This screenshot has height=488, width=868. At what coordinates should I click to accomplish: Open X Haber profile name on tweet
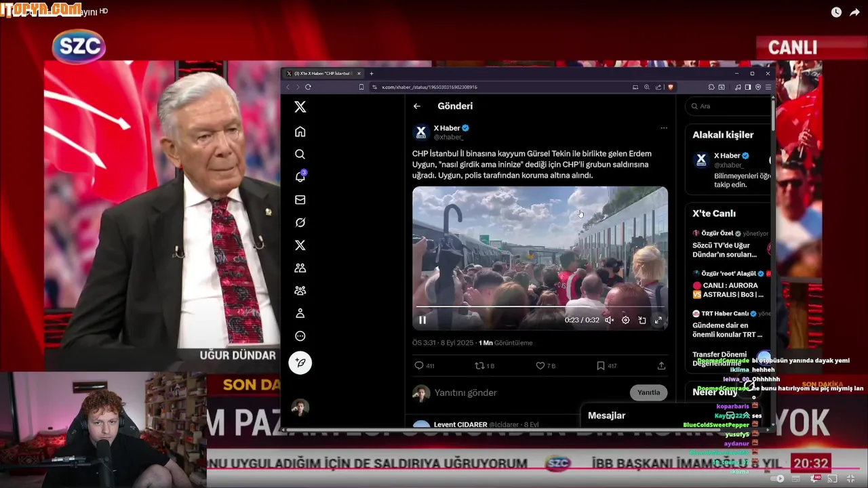point(447,128)
